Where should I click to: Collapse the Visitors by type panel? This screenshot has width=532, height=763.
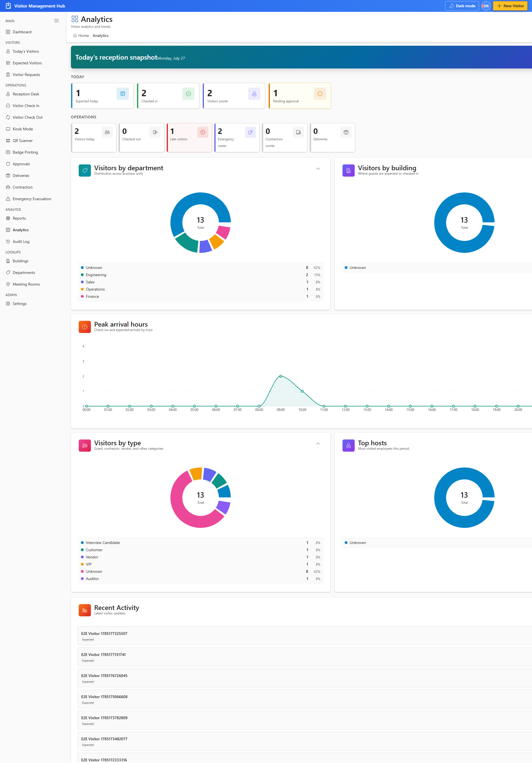318,444
